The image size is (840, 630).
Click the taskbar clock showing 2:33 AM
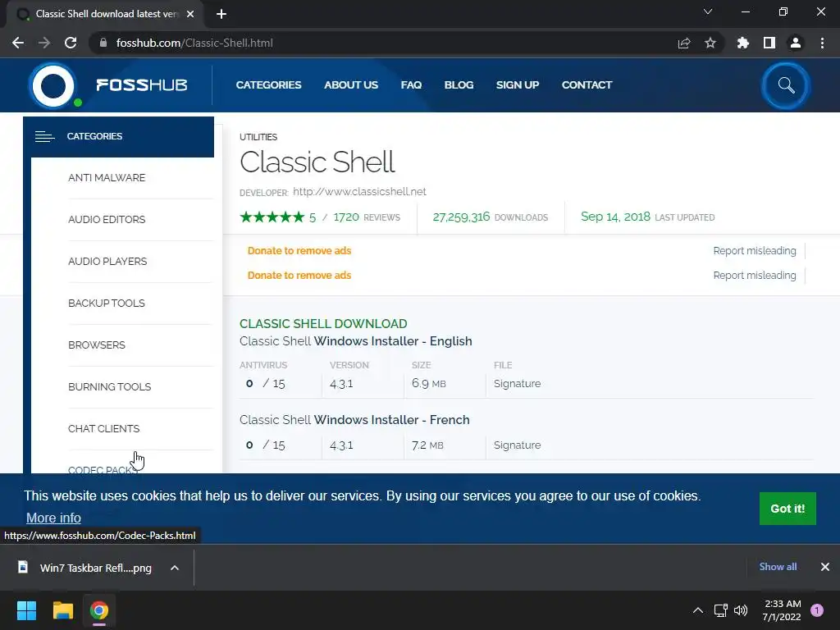(x=782, y=610)
